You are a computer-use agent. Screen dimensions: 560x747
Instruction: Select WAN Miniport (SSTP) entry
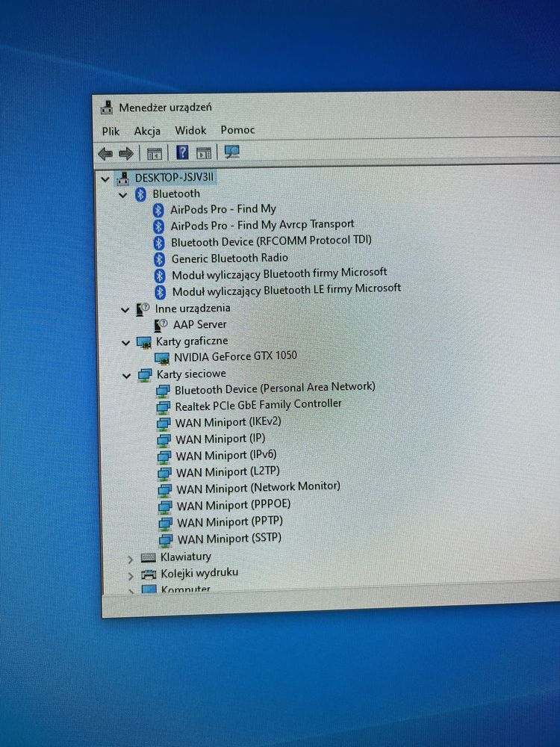[x=229, y=539]
